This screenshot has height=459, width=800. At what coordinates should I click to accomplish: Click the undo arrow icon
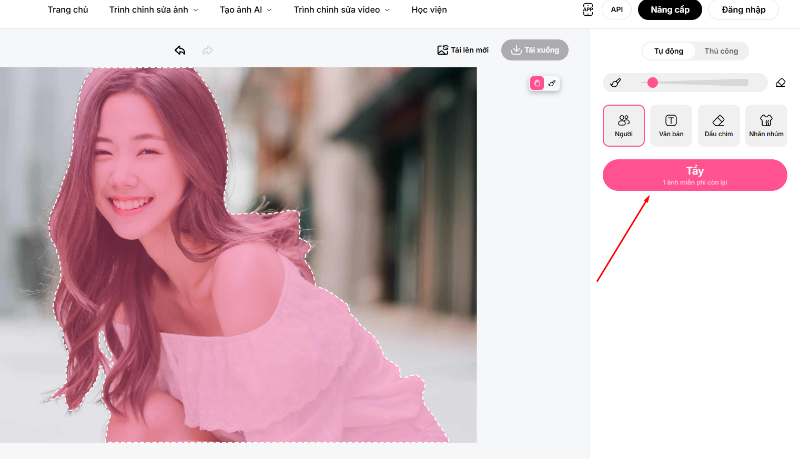(x=180, y=50)
